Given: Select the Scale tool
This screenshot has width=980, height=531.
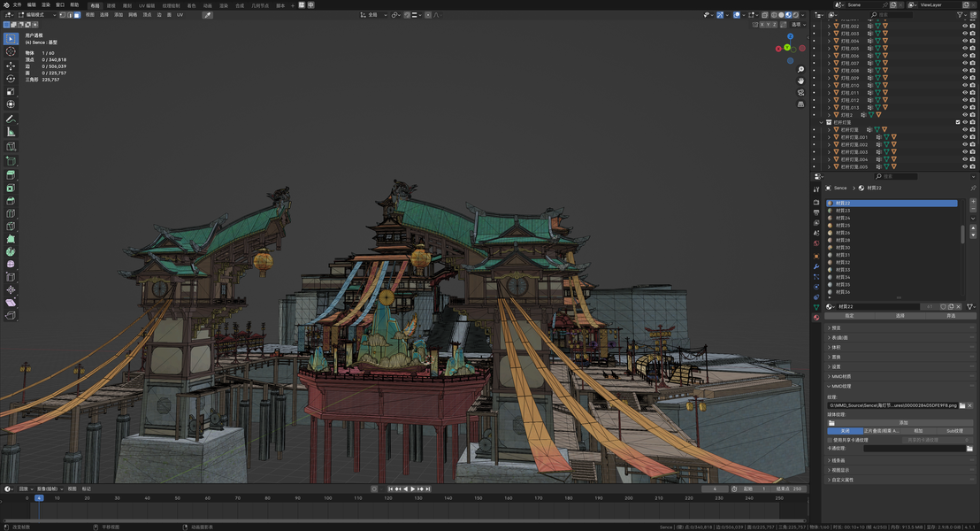Looking at the screenshot, I should 11,92.
